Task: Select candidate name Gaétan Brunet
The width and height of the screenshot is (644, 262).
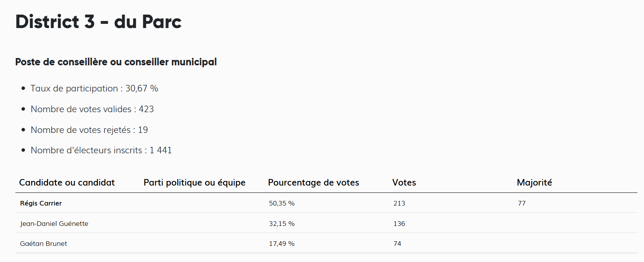Action: click(x=43, y=244)
